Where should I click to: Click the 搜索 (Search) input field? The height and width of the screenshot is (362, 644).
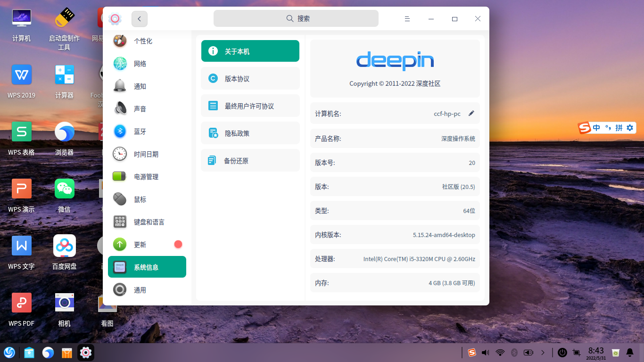[x=296, y=18]
